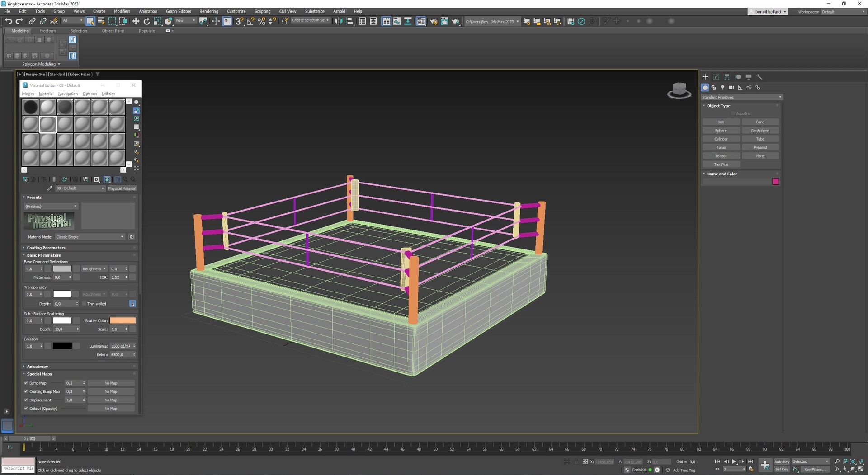Image resolution: width=868 pixels, height=475 pixels.
Task: Click the Undo arrow icon
Action: 8,21
